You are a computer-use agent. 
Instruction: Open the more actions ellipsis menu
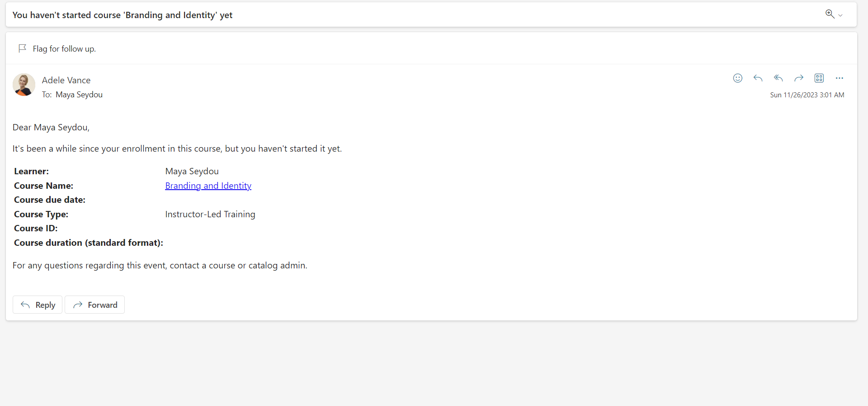click(840, 78)
